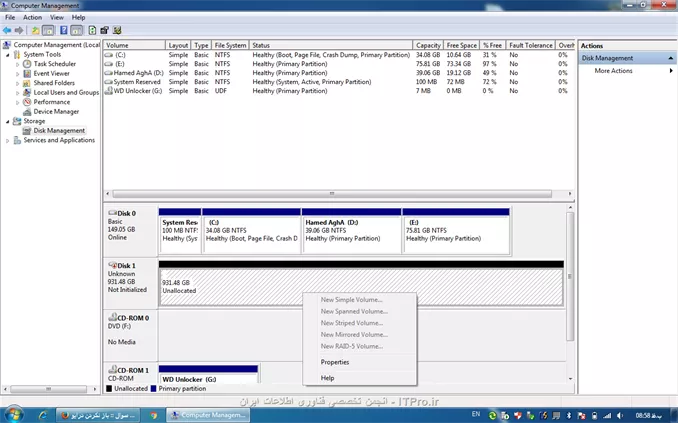Image resolution: width=678 pixels, height=423 pixels.
Task: Select the 931.48 GB Unallocated region
Action: (361, 284)
